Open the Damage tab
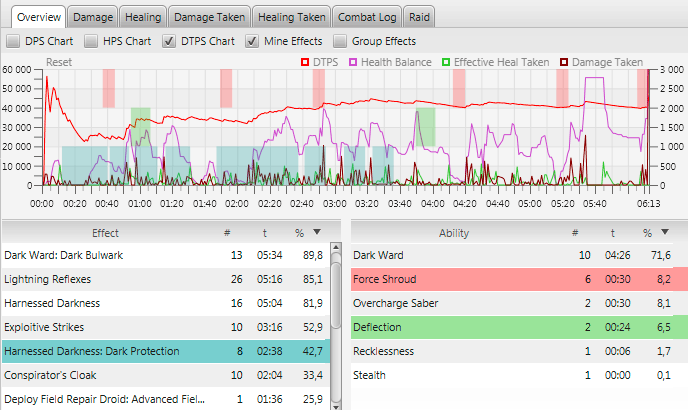Image resolution: width=688 pixels, height=410 pixels. 93,17
